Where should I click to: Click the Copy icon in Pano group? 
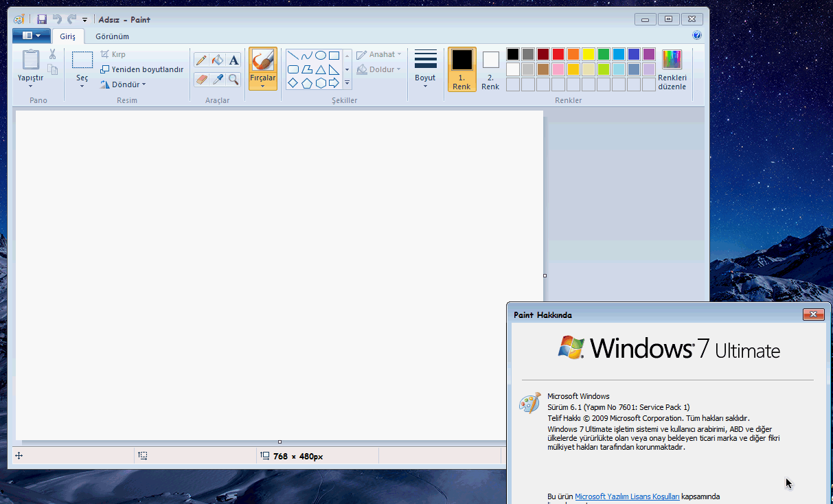click(x=52, y=69)
